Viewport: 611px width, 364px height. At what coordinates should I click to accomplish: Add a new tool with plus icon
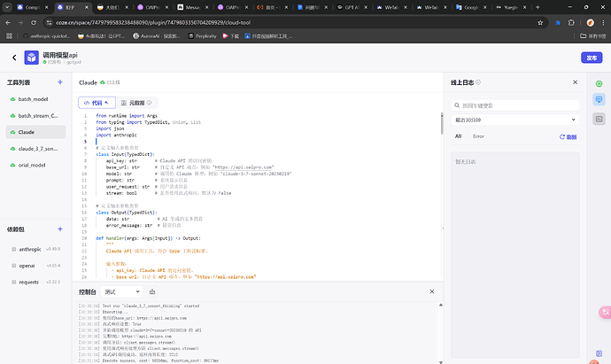(60, 82)
